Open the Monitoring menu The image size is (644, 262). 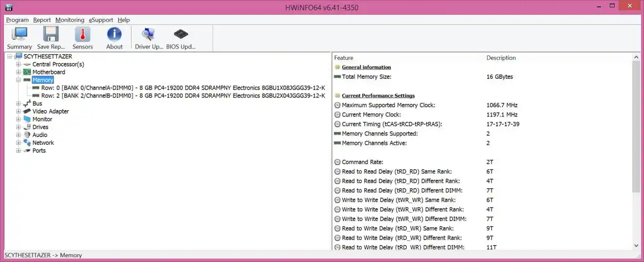pyautogui.click(x=69, y=20)
